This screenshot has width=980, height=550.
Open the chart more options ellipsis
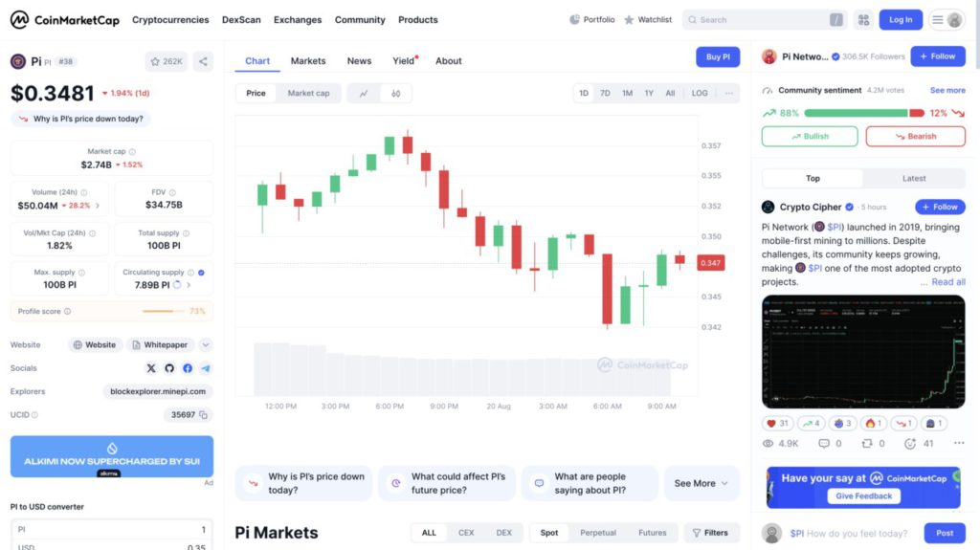[729, 93]
